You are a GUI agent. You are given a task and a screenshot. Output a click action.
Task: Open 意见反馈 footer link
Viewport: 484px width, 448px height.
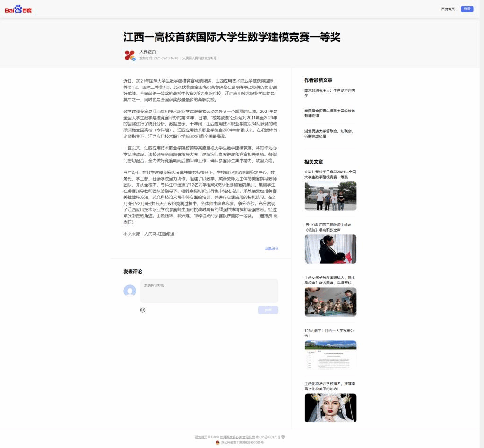click(x=249, y=437)
